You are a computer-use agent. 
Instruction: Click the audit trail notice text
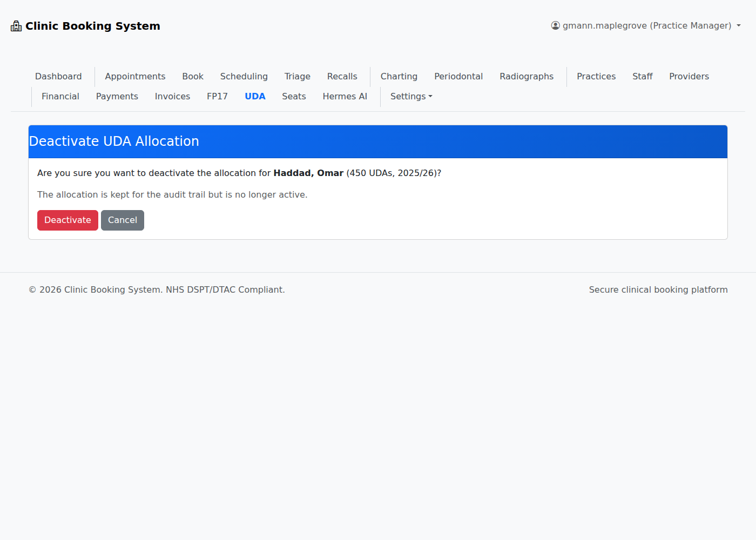[172, 194]
